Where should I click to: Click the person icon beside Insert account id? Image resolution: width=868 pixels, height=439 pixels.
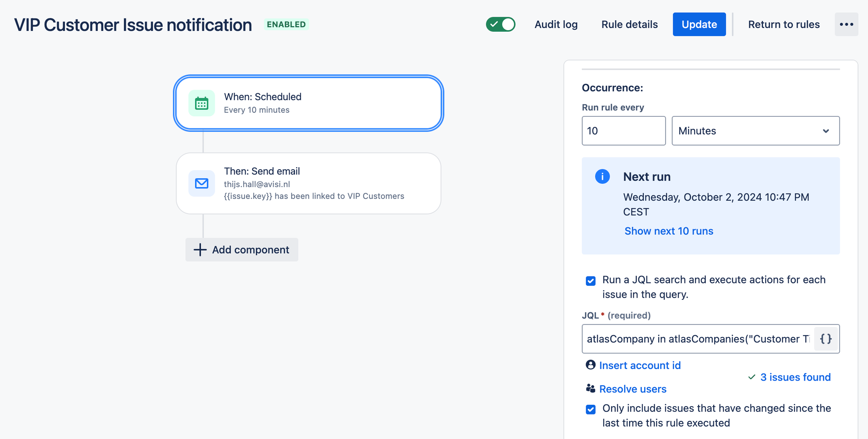point(590,365)
